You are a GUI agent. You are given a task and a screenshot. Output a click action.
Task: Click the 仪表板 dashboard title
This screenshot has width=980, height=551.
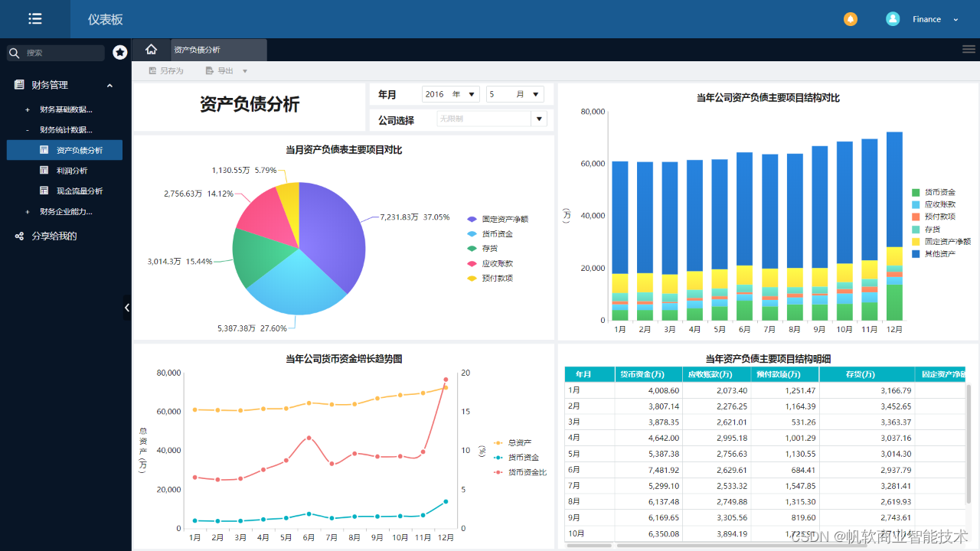tap(105, 19)
